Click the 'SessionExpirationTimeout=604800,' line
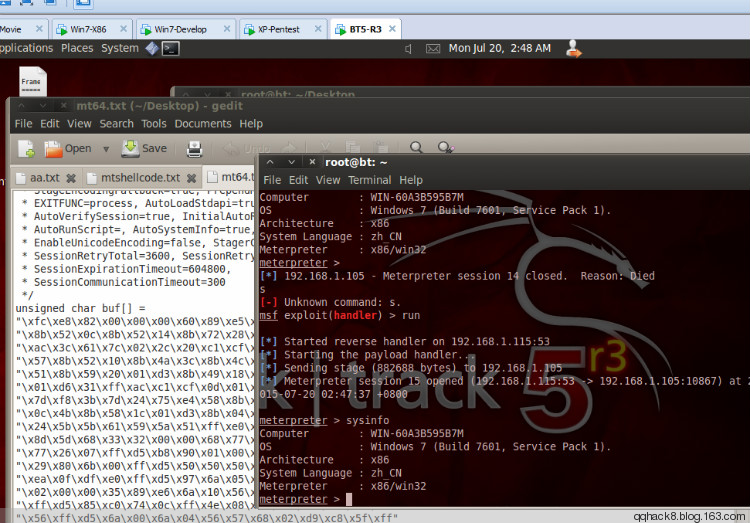The image size is (750, 523). point(132,269)
